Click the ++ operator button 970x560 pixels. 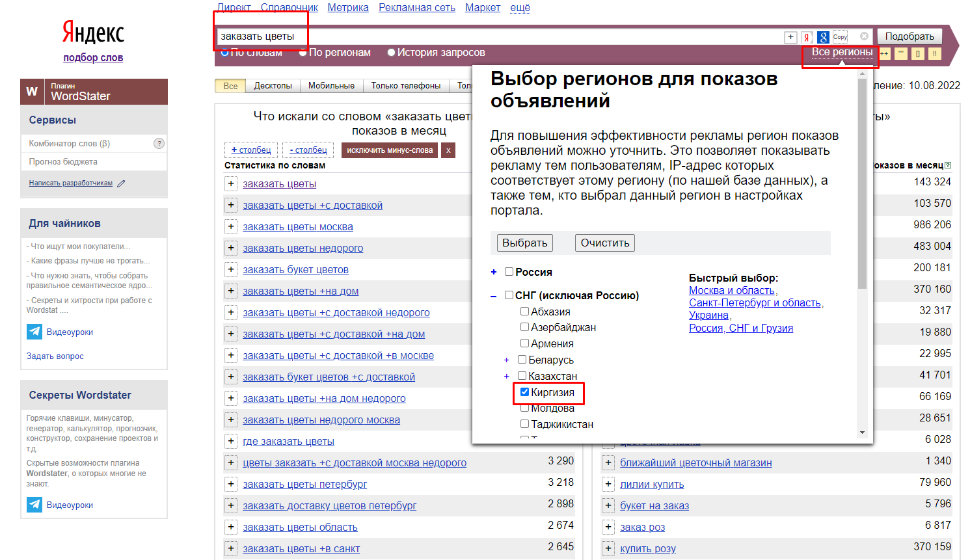point(884,53)
